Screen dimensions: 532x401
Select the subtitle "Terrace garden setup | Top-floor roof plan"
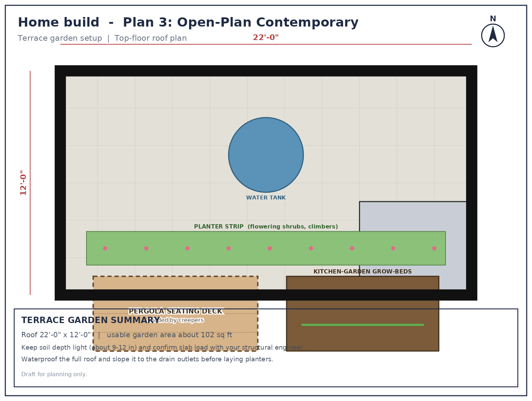102,38
